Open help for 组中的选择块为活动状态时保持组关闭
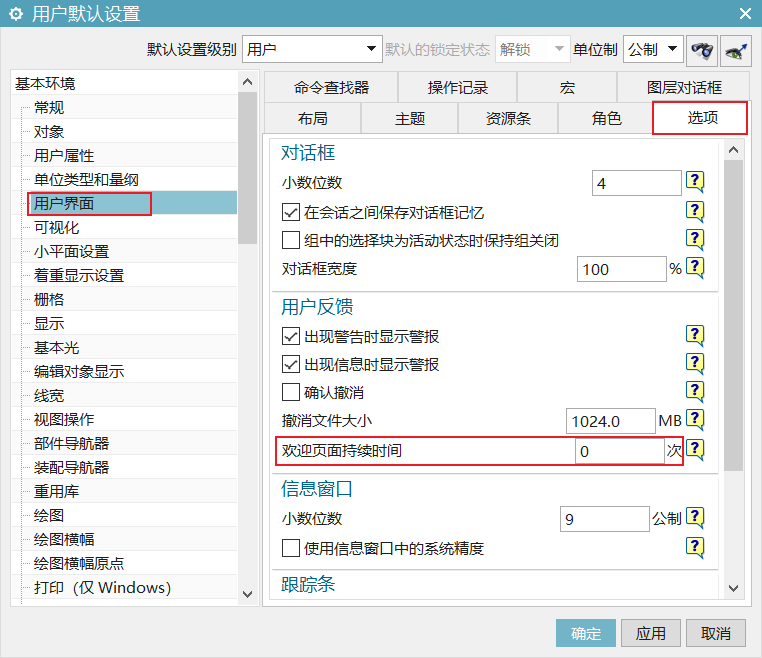The width and height of the screenshot is (762, 658). 695,239
